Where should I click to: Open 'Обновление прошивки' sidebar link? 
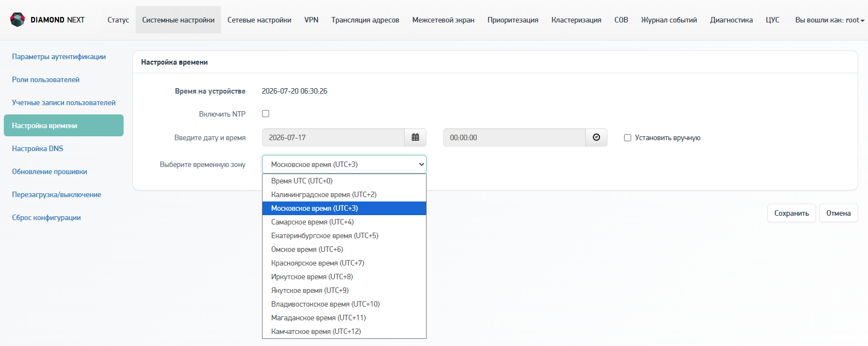click(x=50, y=171)
